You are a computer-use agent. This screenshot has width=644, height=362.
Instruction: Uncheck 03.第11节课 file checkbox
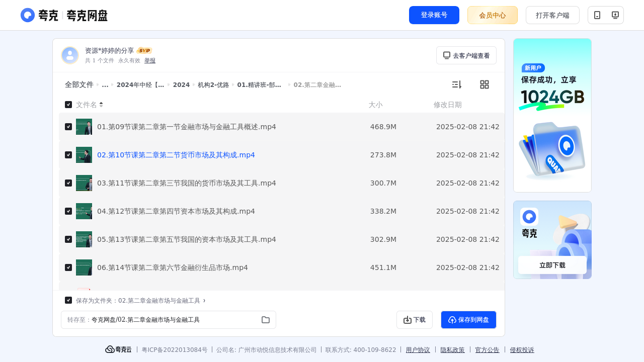(x=68, y=183)
